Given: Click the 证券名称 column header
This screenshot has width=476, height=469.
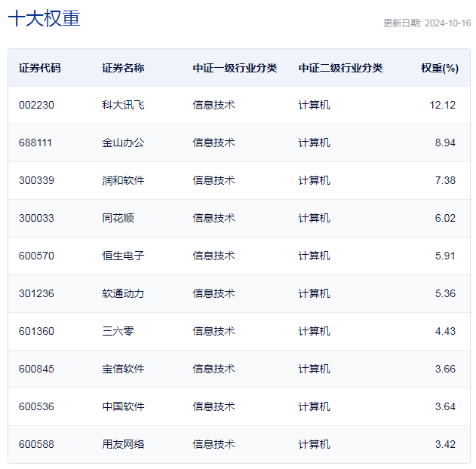Looking at the screenshot, I should click(123, 68).
